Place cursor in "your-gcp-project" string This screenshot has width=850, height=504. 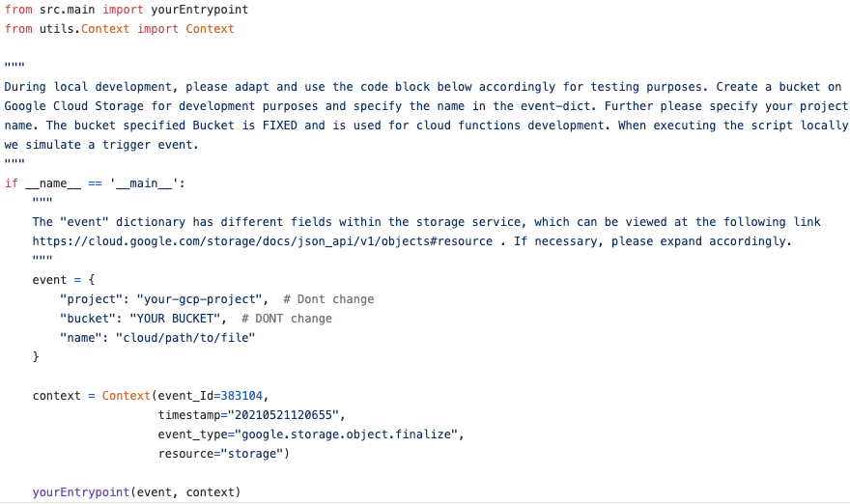(199, 299)
